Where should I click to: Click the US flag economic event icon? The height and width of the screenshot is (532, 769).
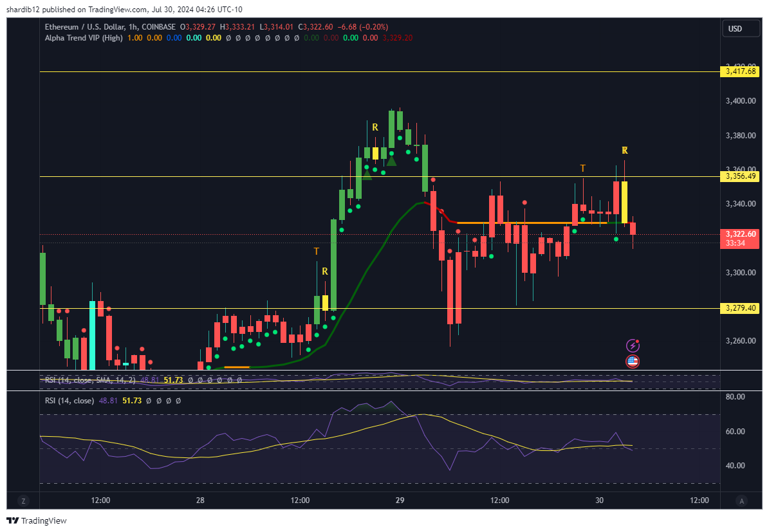[632, 362]
